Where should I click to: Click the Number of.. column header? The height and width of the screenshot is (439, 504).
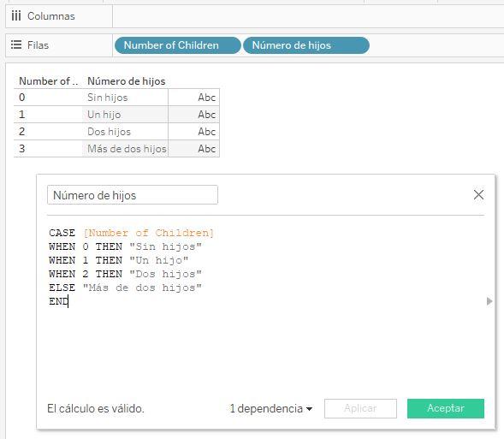pos(48,81)
